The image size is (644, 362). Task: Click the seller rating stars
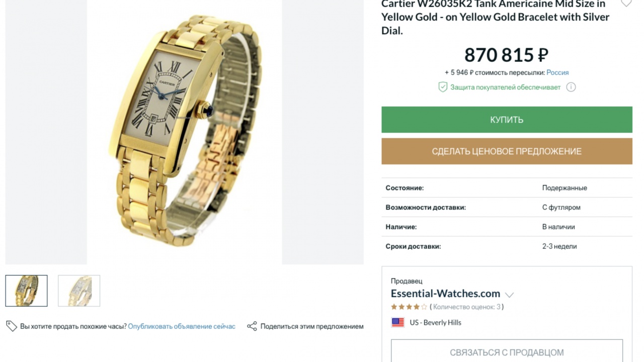click(x=409, y=307)
